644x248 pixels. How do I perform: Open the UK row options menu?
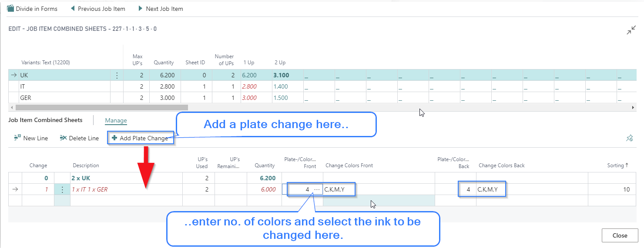tap(117, 75)
